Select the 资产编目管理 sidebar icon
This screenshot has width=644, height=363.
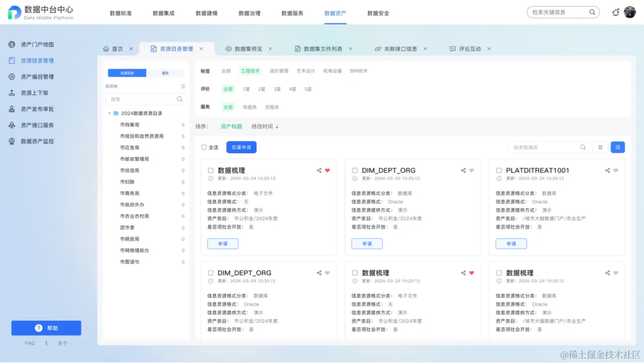point(12,77)
